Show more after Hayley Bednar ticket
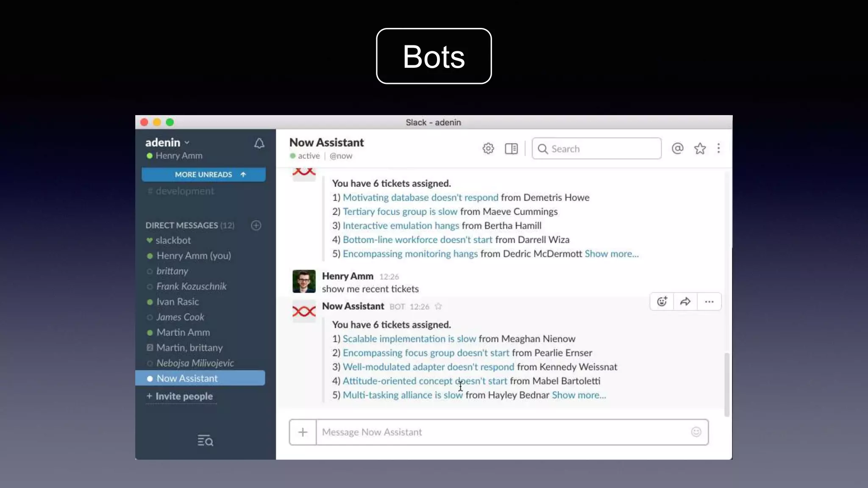This screenshot has height=488, width=868. (579, 395)
